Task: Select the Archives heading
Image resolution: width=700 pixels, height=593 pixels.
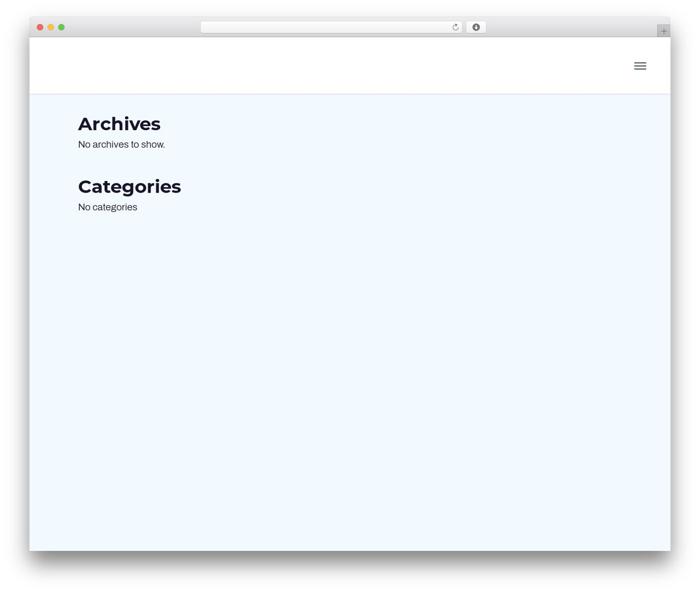Action: pos(119,124)
